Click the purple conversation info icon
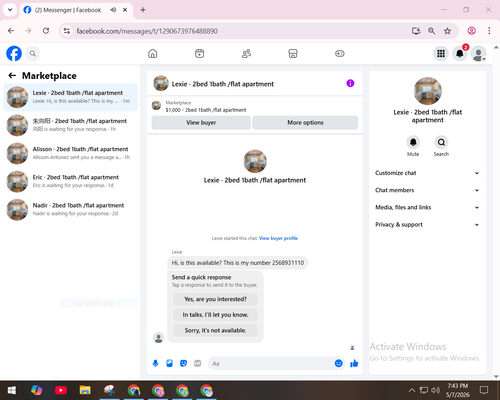 tap(350, 83)
